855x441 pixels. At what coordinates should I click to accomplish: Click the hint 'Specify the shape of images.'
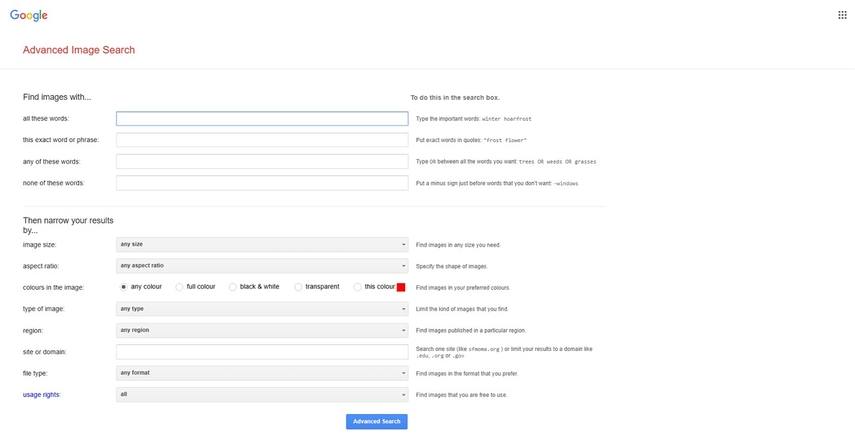point(451,267)
